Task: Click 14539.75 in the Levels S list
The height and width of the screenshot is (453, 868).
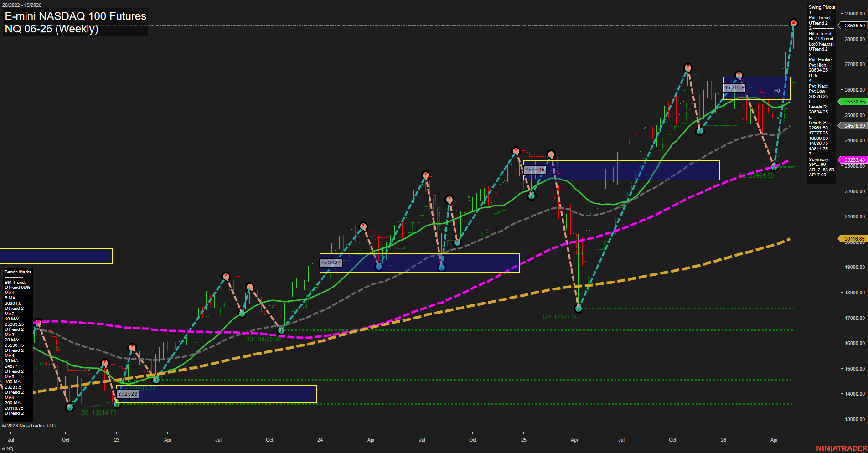Action: point(818,144)
